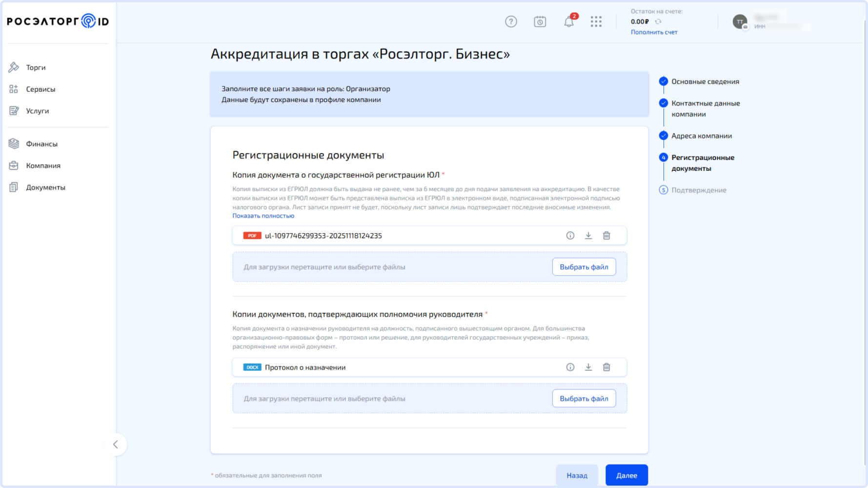Download the ul-1097746299353 PDF file

tap(588, 236)
